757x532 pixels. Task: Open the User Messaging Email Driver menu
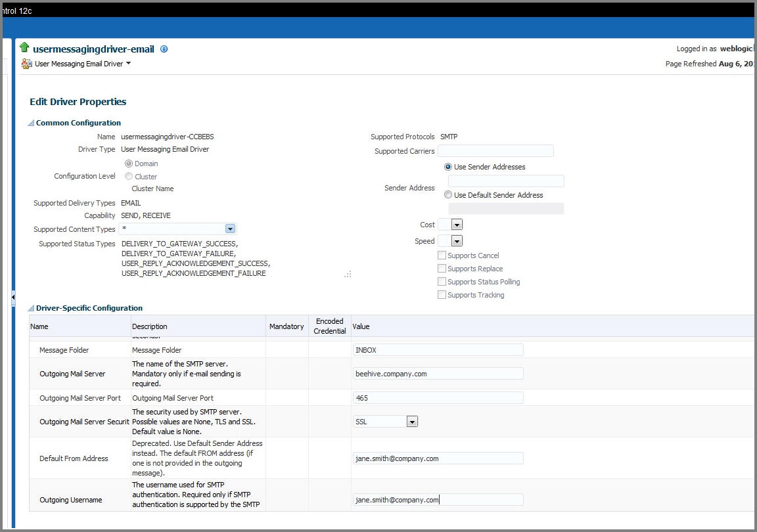tap(128, 63)
